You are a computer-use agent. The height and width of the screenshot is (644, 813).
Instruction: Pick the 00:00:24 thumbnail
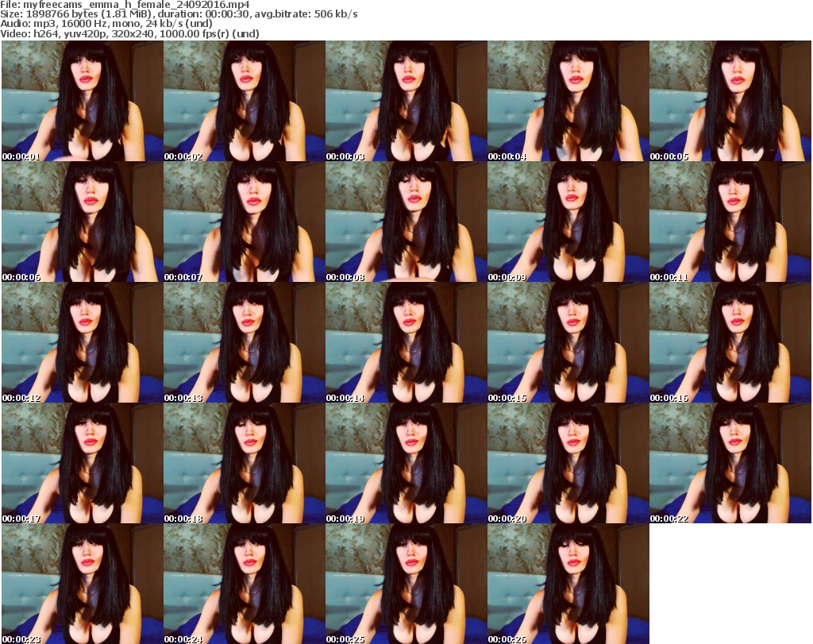click(x=245, y=584)
